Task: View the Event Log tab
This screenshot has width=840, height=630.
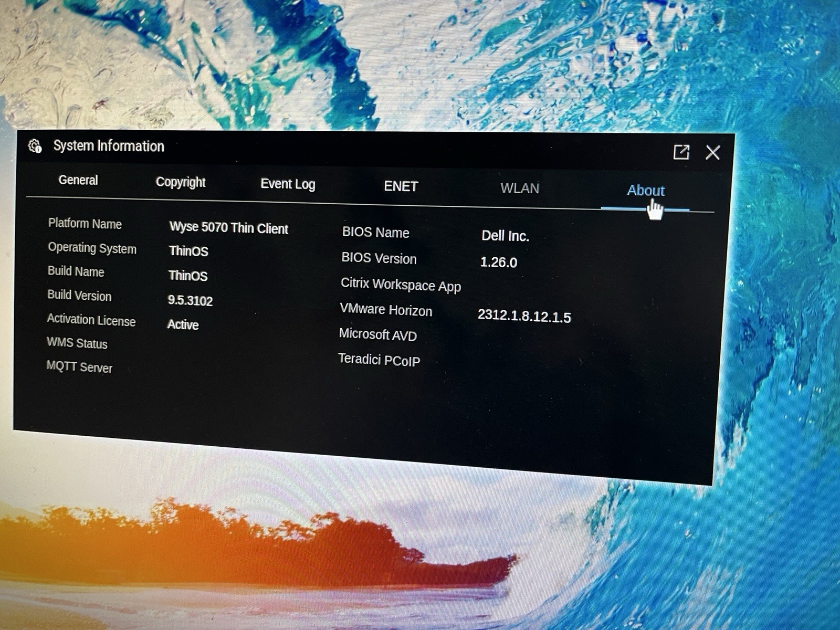Action: [x=288, y=184]
